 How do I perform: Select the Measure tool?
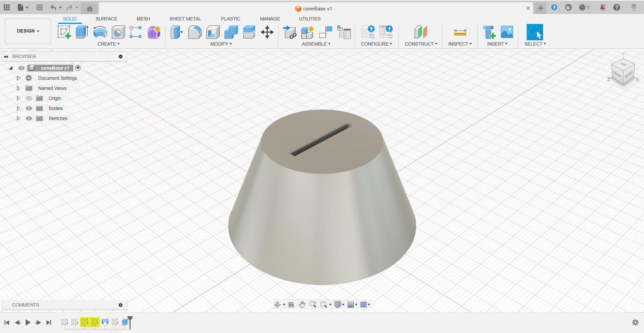[x=460, y=32]
